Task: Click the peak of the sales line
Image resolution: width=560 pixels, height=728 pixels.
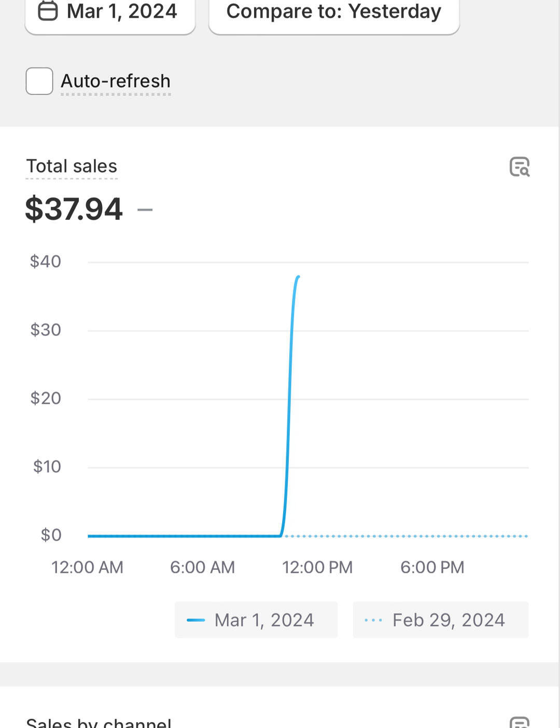Action: [298, 277]
